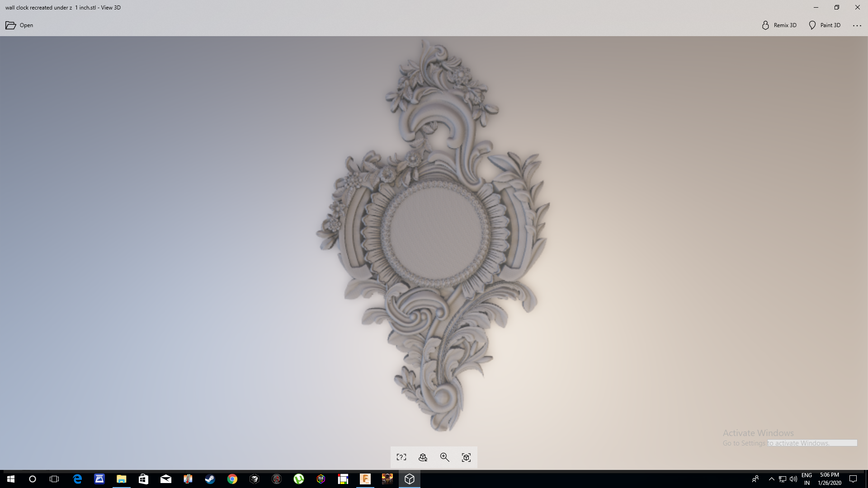Open the ENG language input switcher
Viewport: 868px width, 488px height.
(x=807, y=479)
